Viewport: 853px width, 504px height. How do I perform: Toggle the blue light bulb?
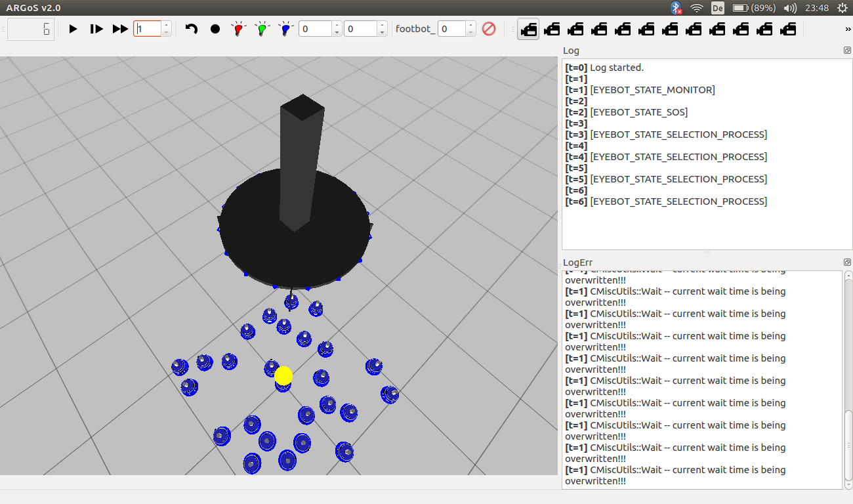(x=285, y=29)
